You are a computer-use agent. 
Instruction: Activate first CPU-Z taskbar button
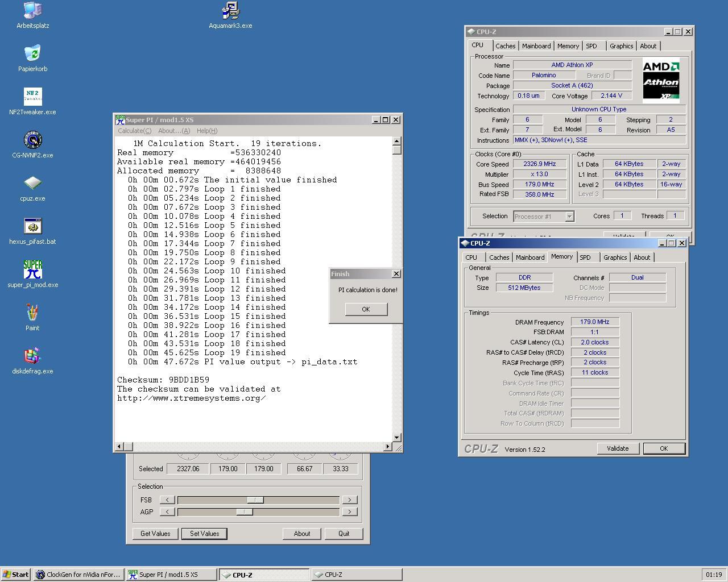pos(264,575)
